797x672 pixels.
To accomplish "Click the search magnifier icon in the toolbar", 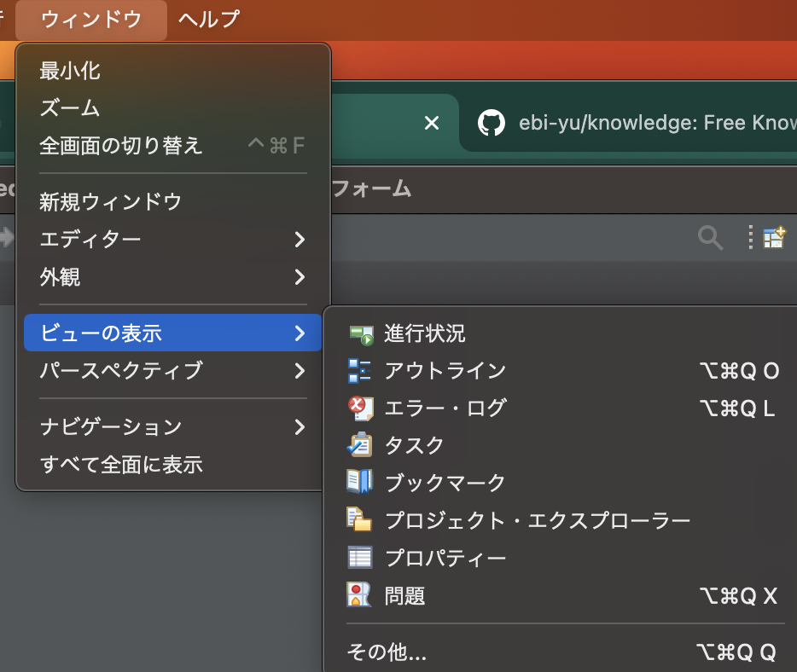I will tap(709, 238).
